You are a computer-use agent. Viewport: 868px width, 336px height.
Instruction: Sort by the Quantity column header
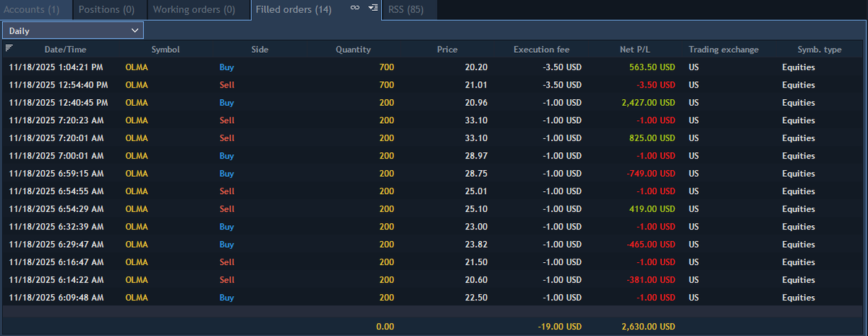[353, 50]
